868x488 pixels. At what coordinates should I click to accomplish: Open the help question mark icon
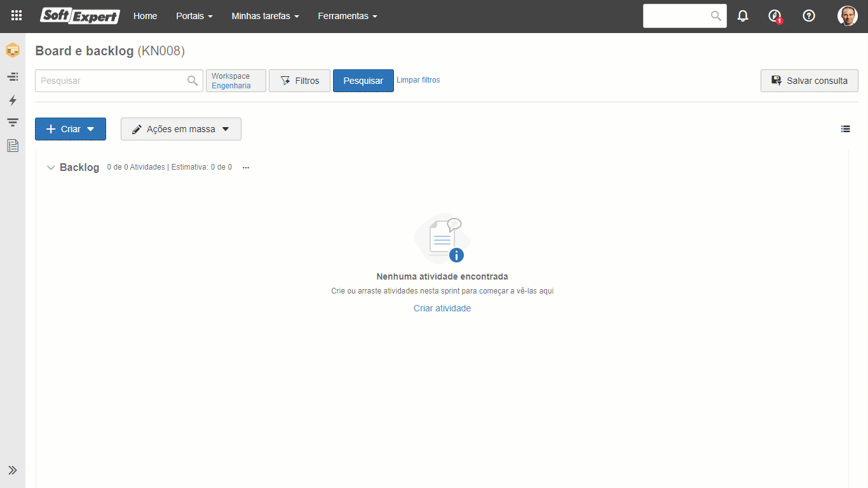(x=809, y=16)
